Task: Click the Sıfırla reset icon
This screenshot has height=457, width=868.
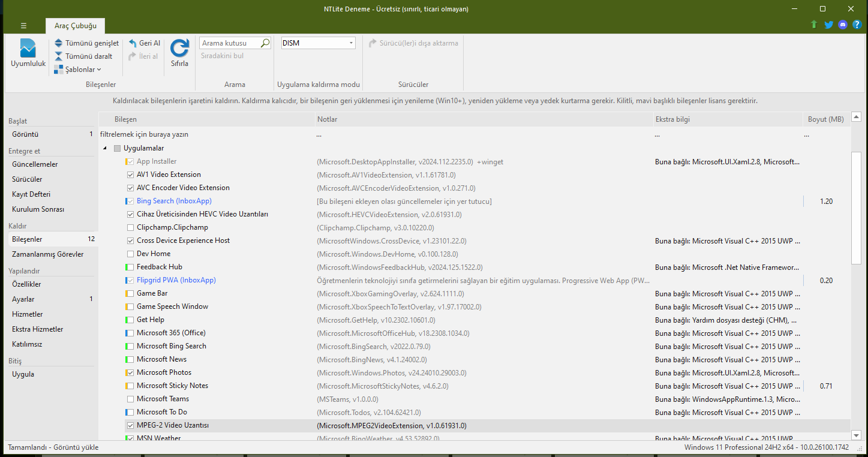Action: (x=179, y=48)
